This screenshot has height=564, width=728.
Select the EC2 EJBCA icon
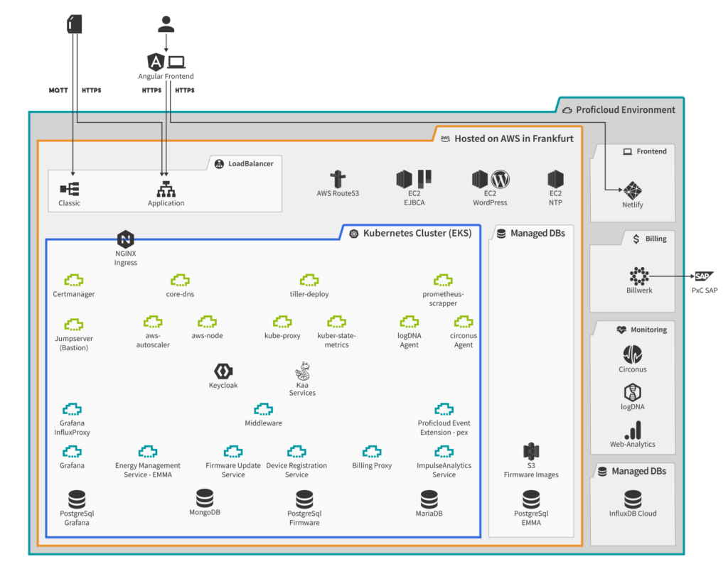click(x=414, y=179)
